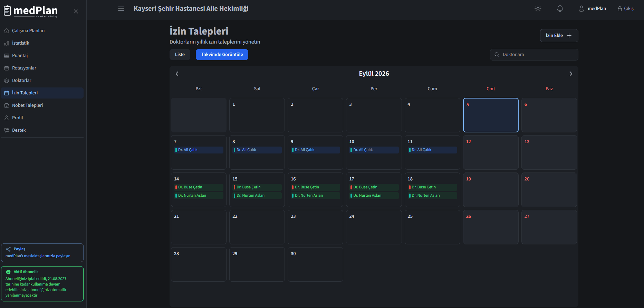Viewport: 644px width, 308px height.
Task: Click the İzin Ekle button
Action: click(x=559, y=36)
